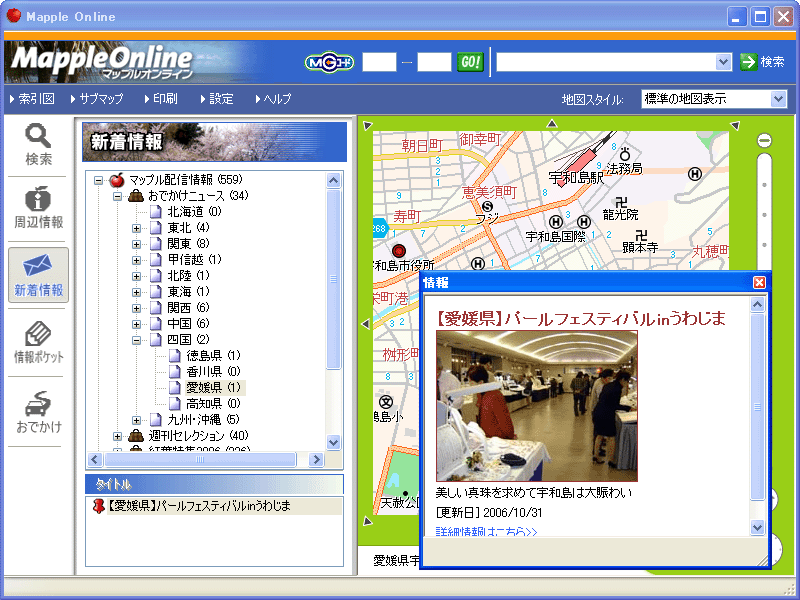Click the first MG code input box
The image size is (800, 600).
click(379, 62)
